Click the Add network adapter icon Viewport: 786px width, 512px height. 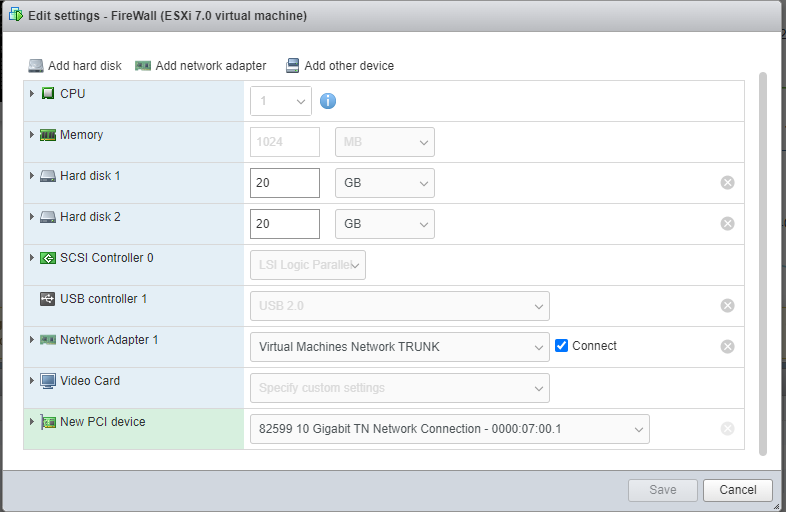pos(143,66)
